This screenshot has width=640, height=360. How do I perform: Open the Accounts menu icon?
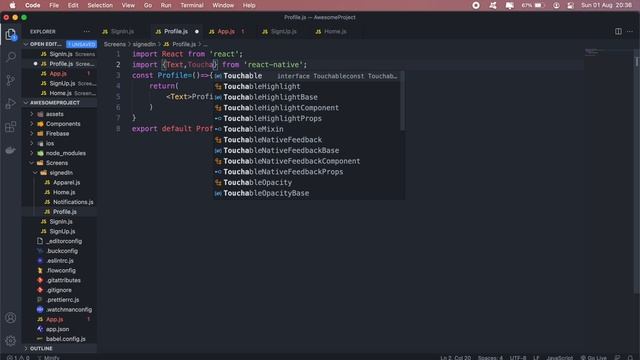[x=11, y=318]
